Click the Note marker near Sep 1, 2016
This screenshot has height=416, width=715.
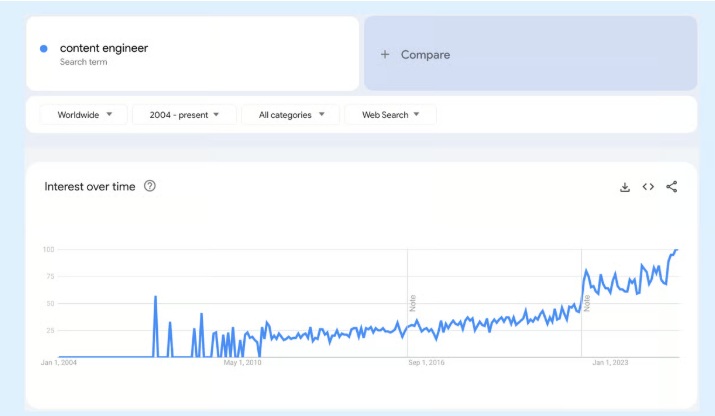click(x=413, y=303)
